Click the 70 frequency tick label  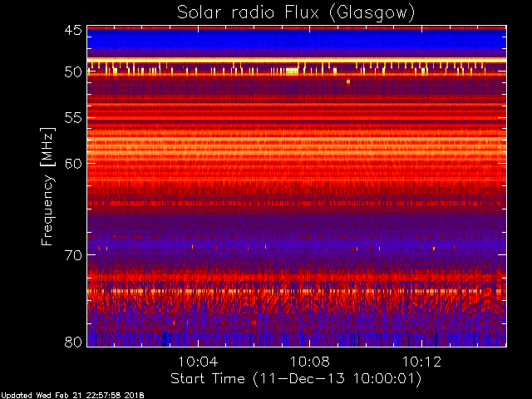(x=73, y=255)
